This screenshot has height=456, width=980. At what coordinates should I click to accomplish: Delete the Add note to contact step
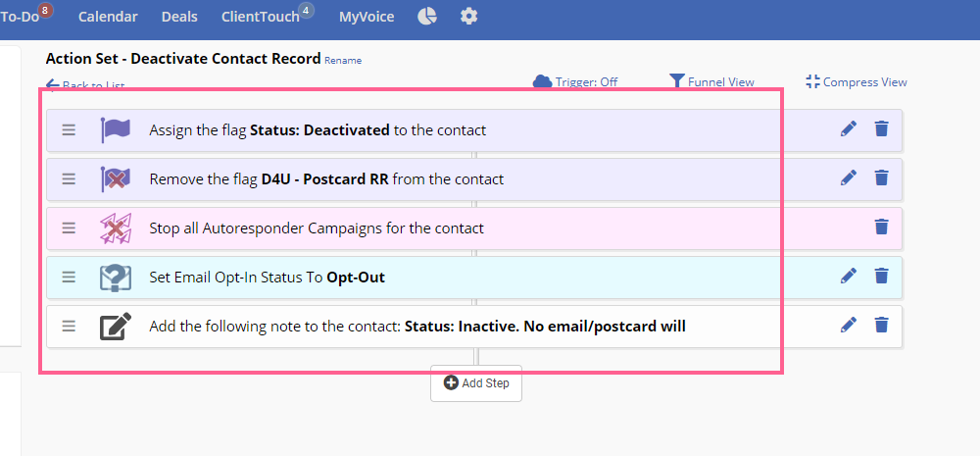coord(881,325)
